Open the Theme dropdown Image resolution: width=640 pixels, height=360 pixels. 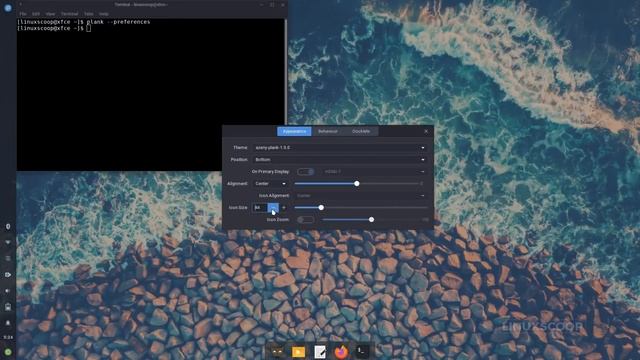pos(340,147)
